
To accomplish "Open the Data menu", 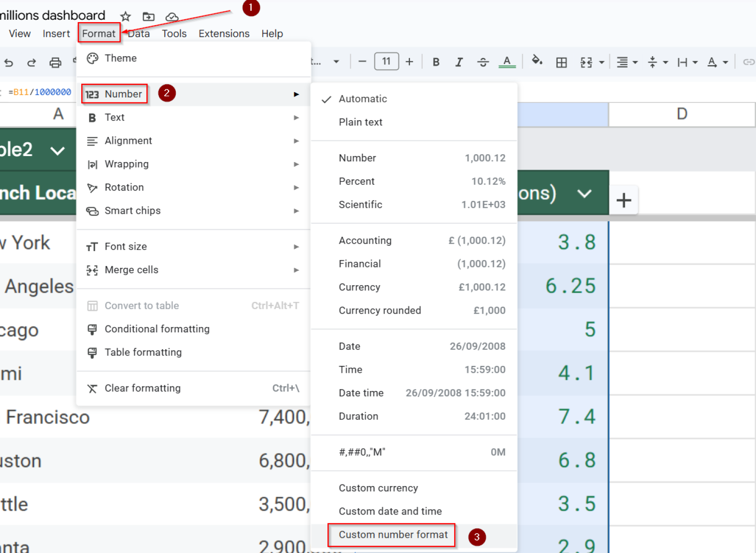I will click(138, 33).
